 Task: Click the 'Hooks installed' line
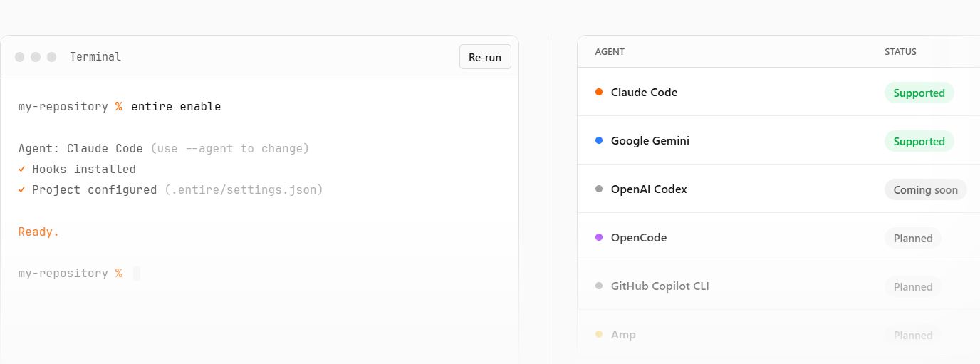(84, 169)
